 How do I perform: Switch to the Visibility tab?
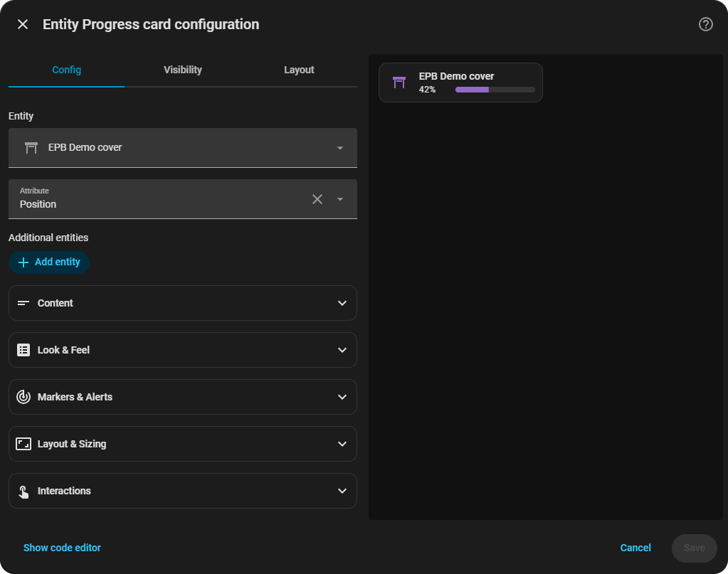click(182, 70)
